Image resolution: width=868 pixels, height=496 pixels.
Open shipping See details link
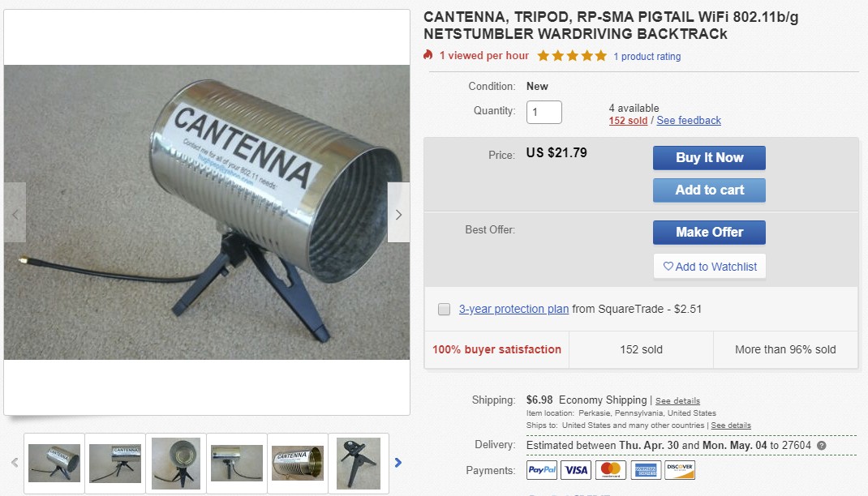(677, 401)
